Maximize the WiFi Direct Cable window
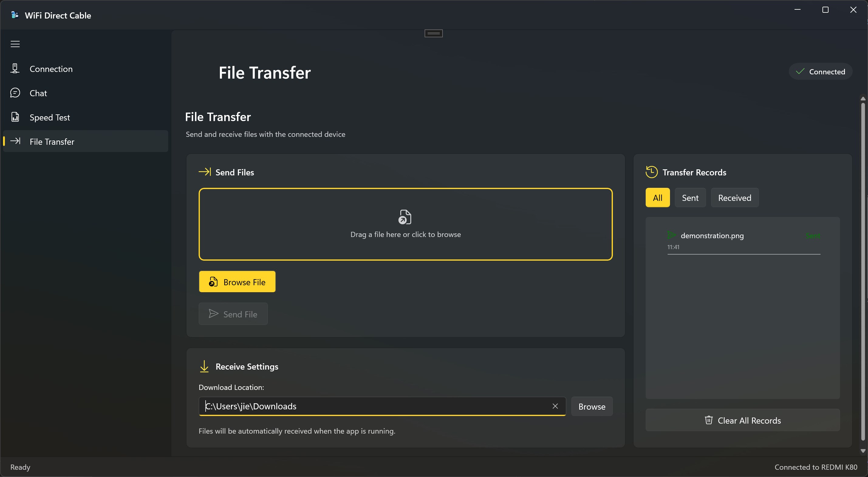Screen dimensions: 868x477 [x=825, y=10]
